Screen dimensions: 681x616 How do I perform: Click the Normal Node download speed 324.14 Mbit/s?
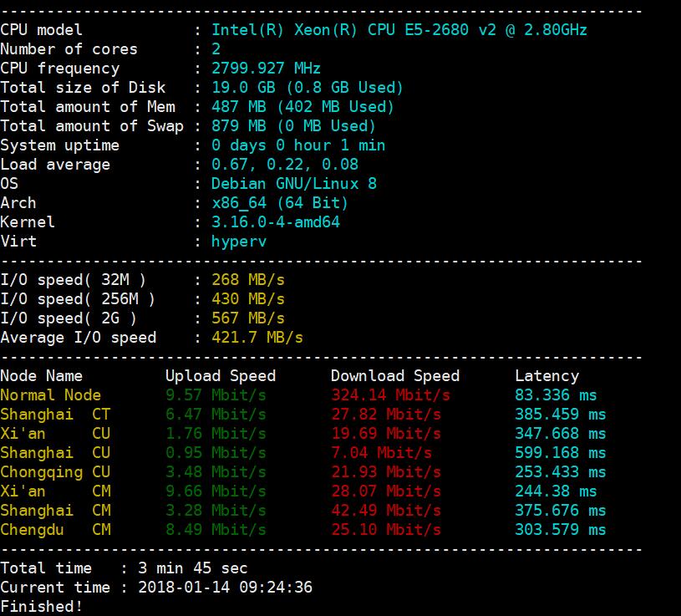coord(390,395)
